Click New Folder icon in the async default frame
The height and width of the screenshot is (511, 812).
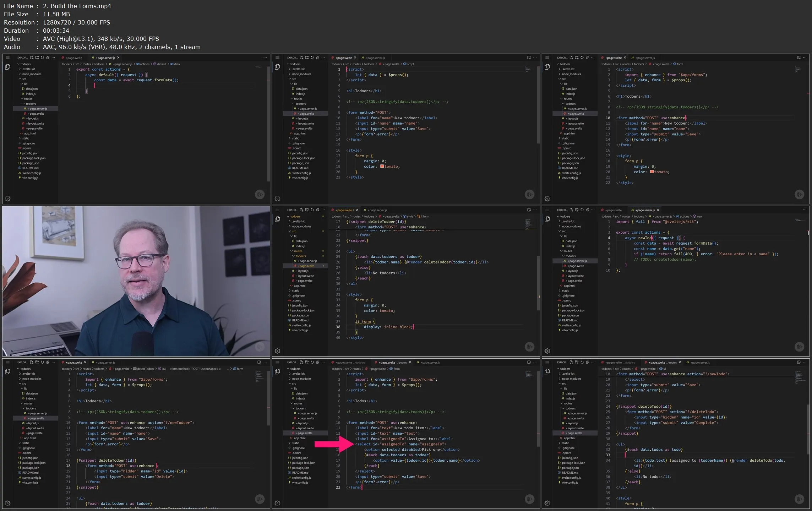pos(37,58)
